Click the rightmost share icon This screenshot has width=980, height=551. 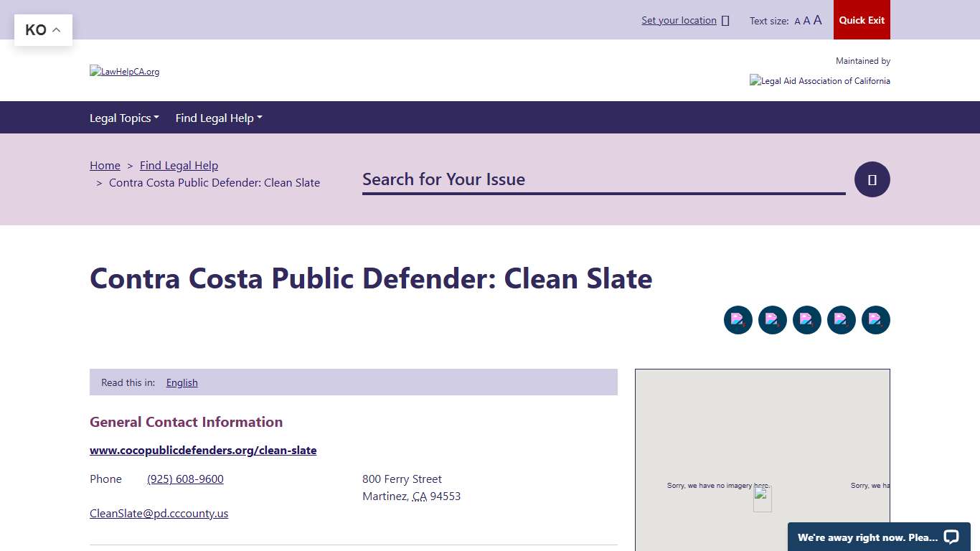click(x=876, y=320)
